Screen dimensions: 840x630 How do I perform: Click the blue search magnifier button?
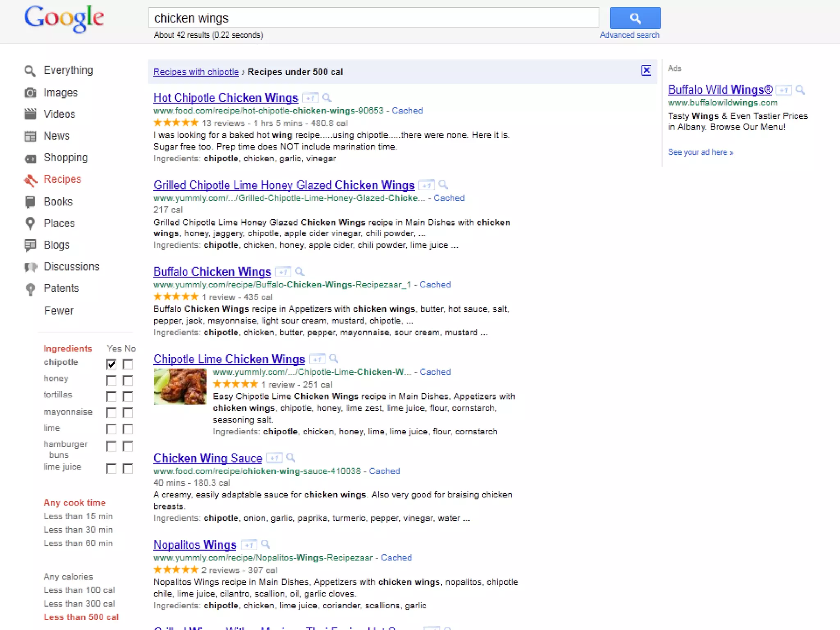pyautogui.click(x=635, y=18)
